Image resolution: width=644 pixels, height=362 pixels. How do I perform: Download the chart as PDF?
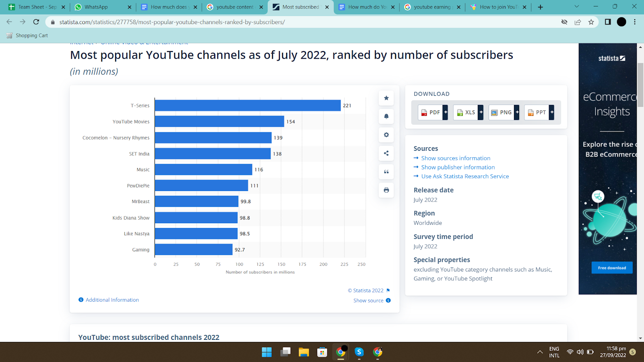click(x=433, y=112)
